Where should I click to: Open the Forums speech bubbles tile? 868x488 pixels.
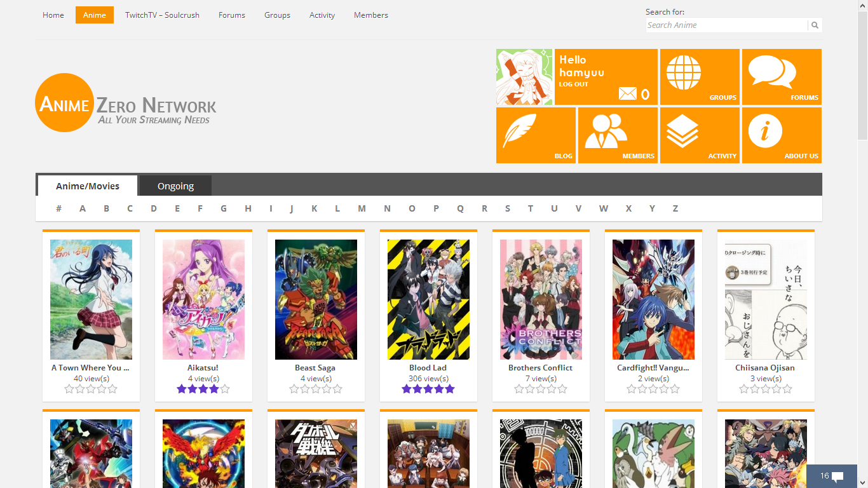pyautogui.click(x=782, y=77)
